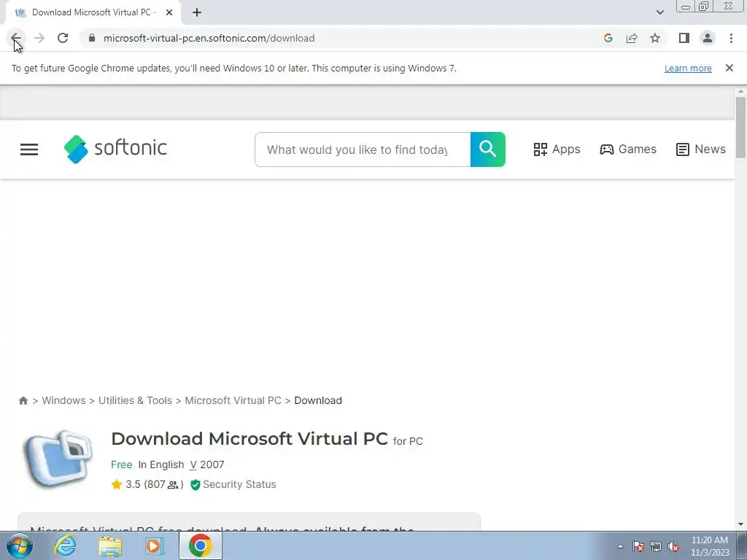The height and width of the screenshot is (560, 747).
Task: Close the Download Microsoft Virtual PC tab
Action: (x=169, y=13)
